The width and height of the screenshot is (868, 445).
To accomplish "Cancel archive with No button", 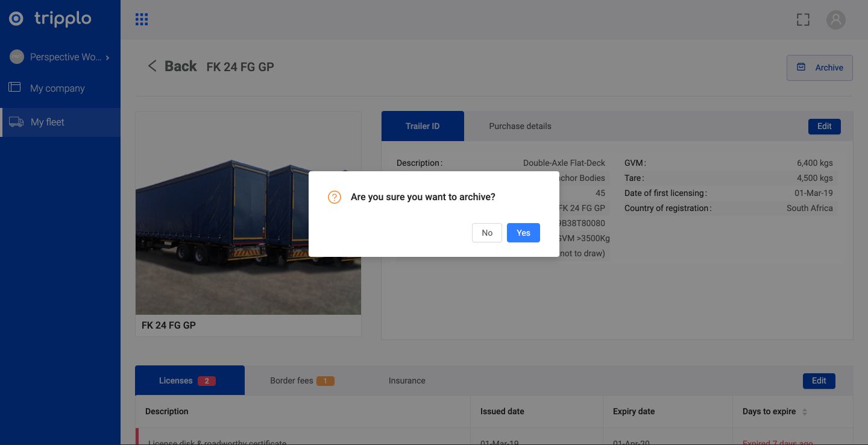I will coord(487,233).
